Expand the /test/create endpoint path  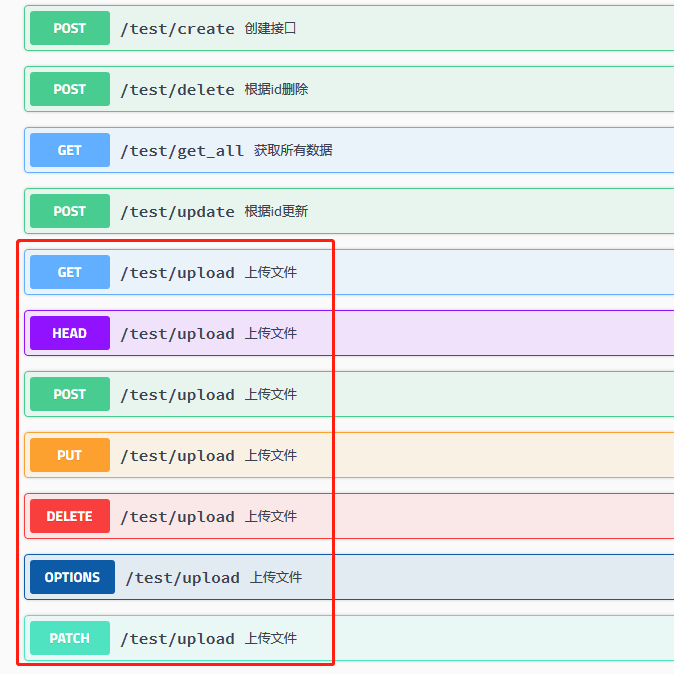pyautogui.click(x=177, y=29)
